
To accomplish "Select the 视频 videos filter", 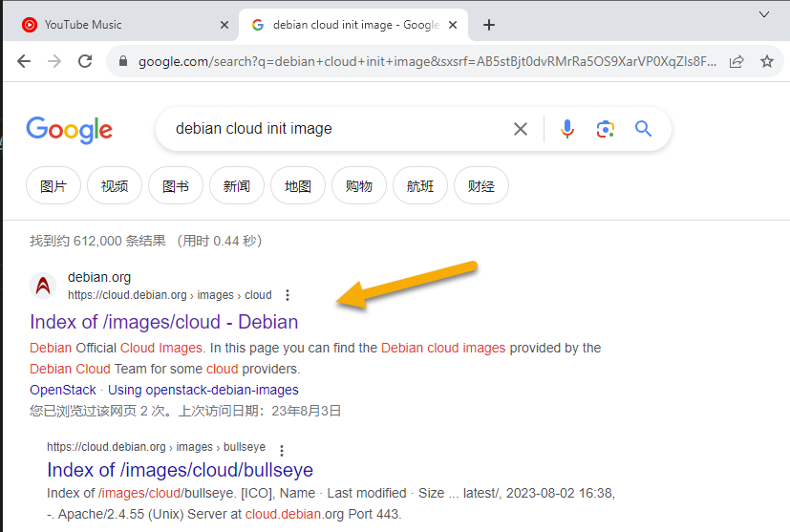I will (x=115, y=186).
